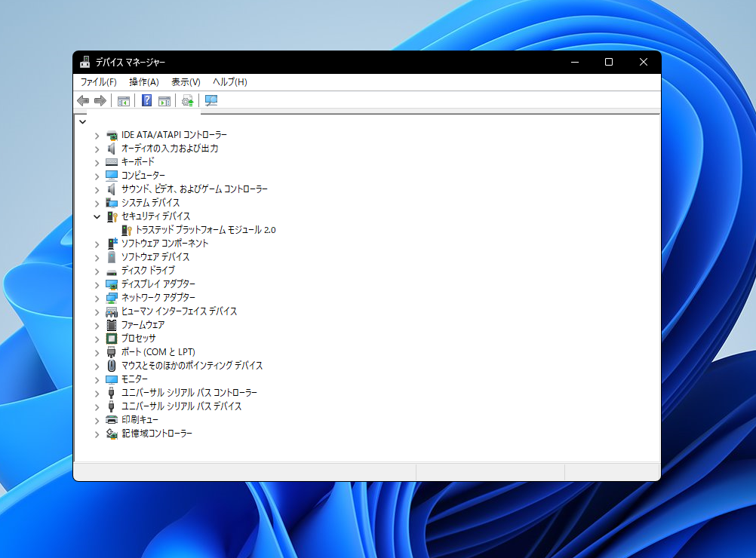The image size is (756, 558).
Task: Expand the ネットワーク アダプター arrow
Action: [97, 299]
